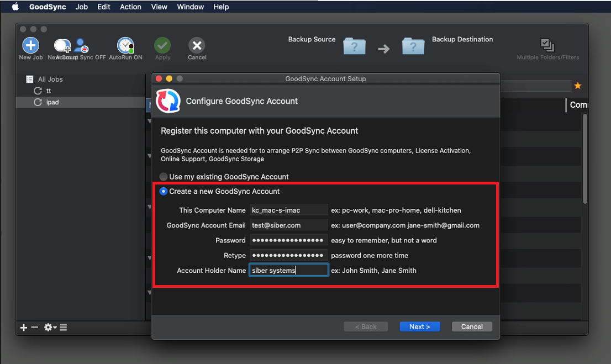Open the Action menu in menu bar
611x364 pixels.
130,7
